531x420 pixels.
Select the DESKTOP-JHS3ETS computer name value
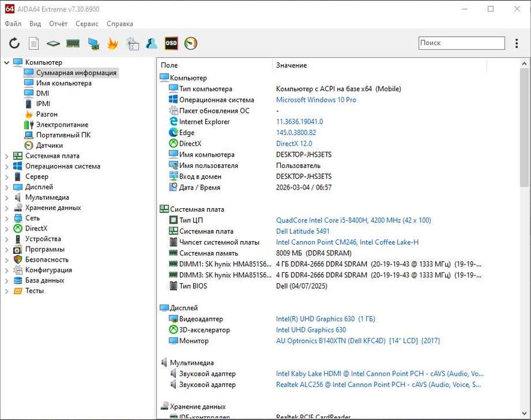(x=304, y=154)
